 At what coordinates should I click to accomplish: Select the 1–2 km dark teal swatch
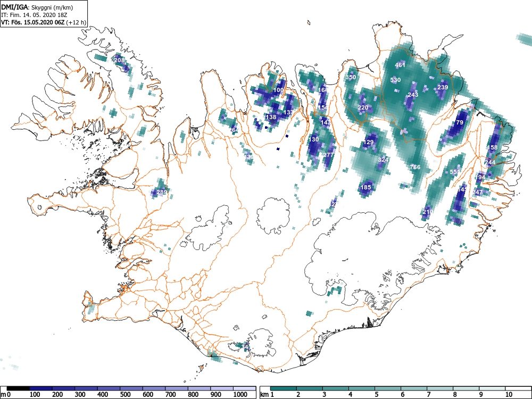click(x=284, y=388)
